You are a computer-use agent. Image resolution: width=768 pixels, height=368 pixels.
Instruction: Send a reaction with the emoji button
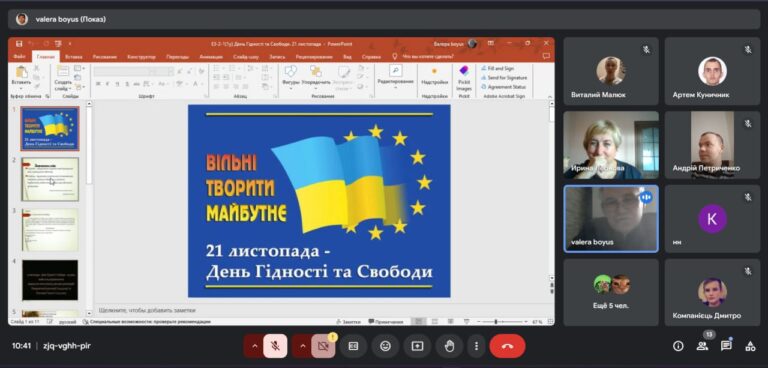pyautogui.click(x=385, y=346)
